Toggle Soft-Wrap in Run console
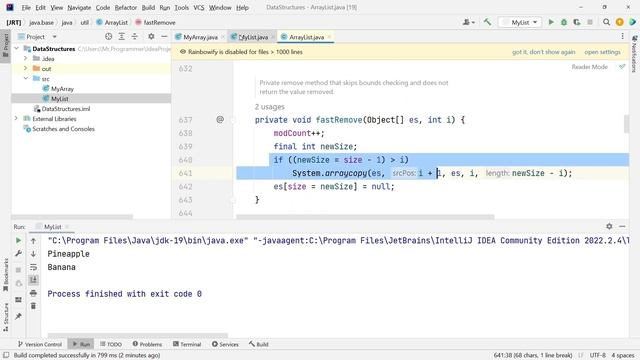The height and width of the screenshot is (360, 640). [33, 267]
